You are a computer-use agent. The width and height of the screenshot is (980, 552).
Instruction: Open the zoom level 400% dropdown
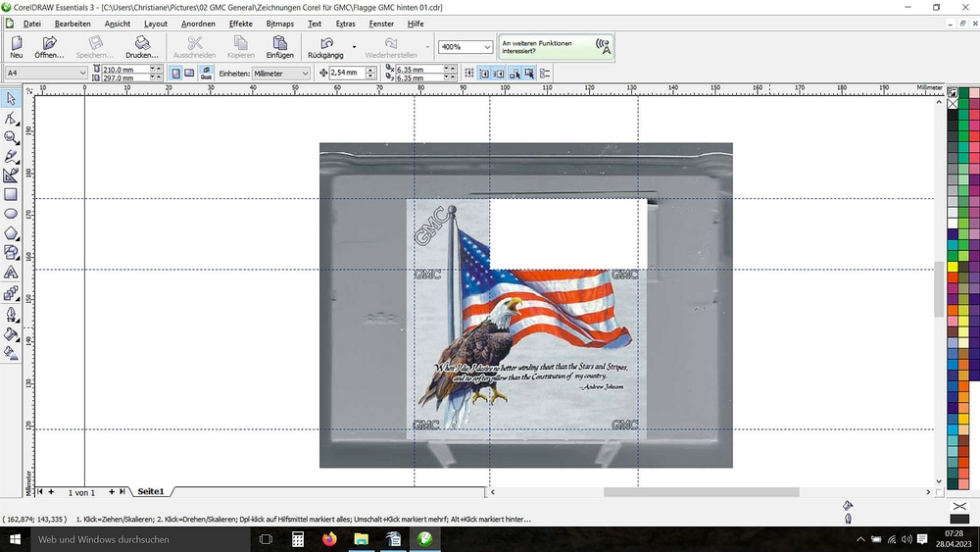[487, 47]
